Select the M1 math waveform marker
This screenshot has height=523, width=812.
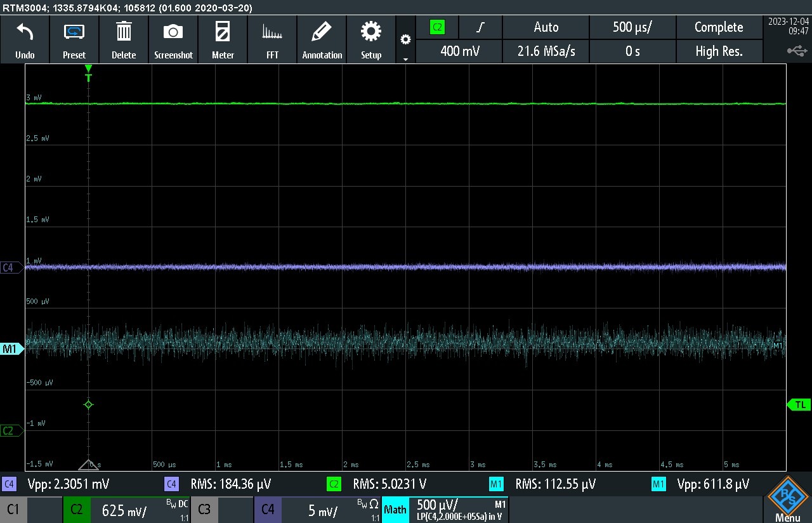point(11,348)
